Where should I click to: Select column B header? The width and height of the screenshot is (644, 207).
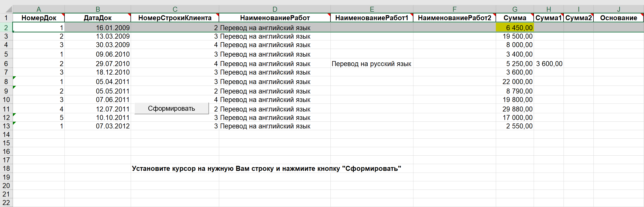click(x=98, y=9)
